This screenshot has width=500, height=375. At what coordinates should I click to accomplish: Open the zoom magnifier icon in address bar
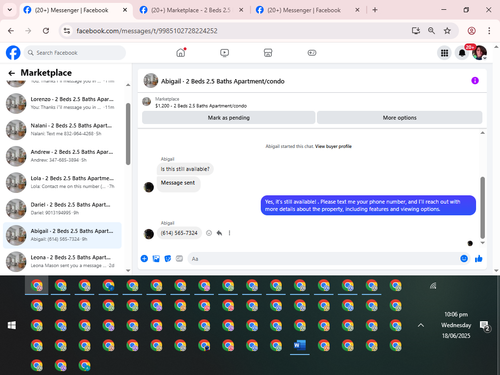(431, 31)
